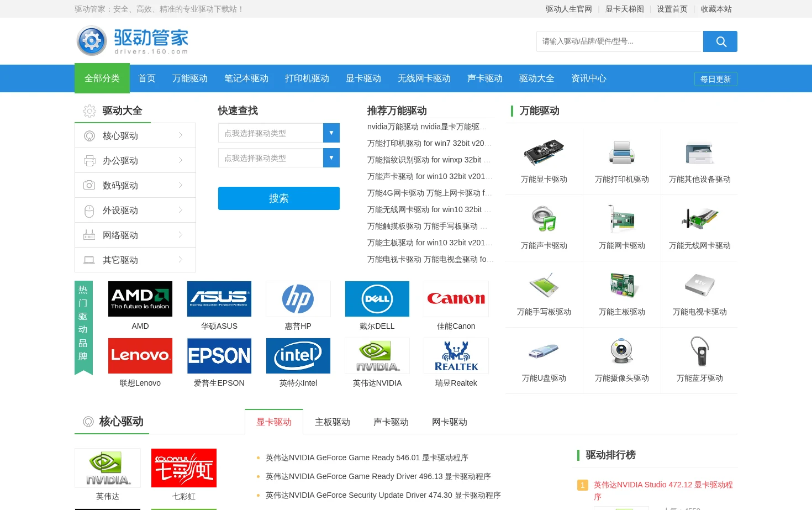Expand 数码驱动 category
This screenshot has width=812, height=510.
click(x=135, y=185)
